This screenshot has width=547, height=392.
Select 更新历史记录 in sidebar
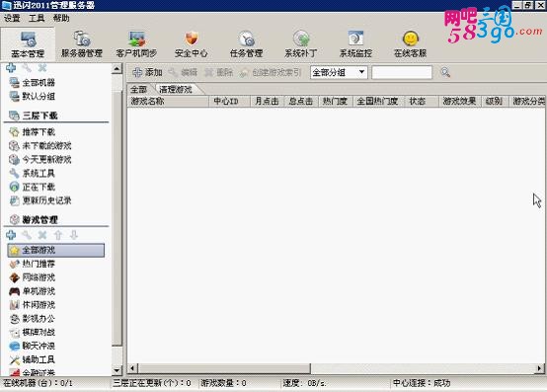(40, 200)
